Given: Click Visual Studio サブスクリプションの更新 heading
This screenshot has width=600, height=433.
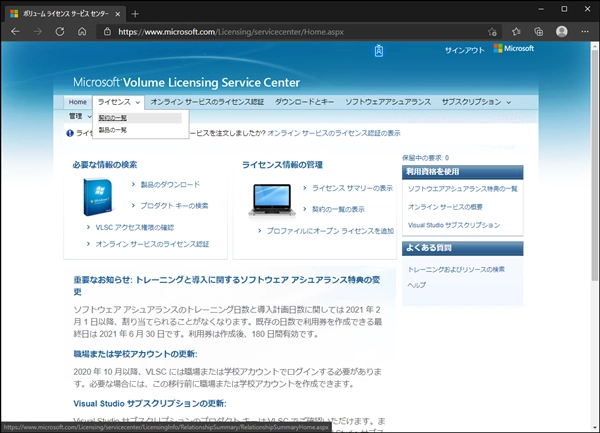Looking at the screenshot, I should click(150, 404).
